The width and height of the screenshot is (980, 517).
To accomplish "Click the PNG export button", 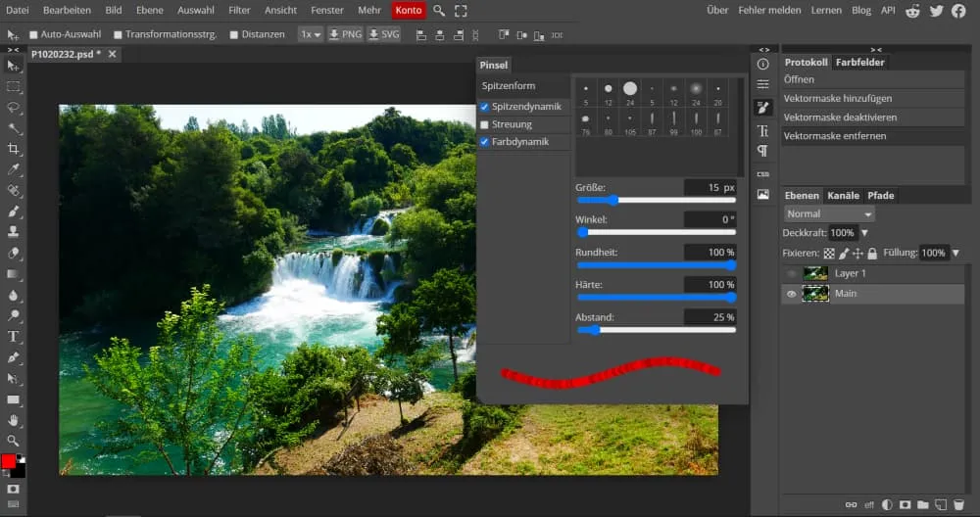I will coord(344,34).
